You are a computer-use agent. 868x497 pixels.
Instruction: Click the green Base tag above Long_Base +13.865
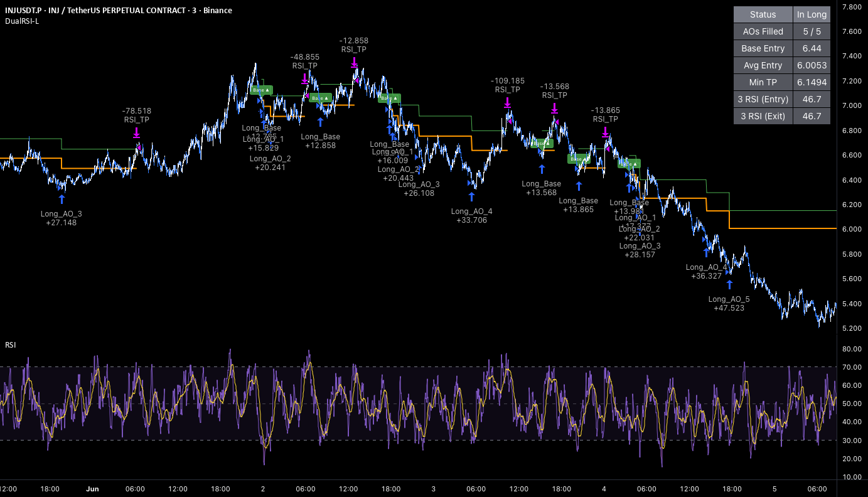coord(579,159)
